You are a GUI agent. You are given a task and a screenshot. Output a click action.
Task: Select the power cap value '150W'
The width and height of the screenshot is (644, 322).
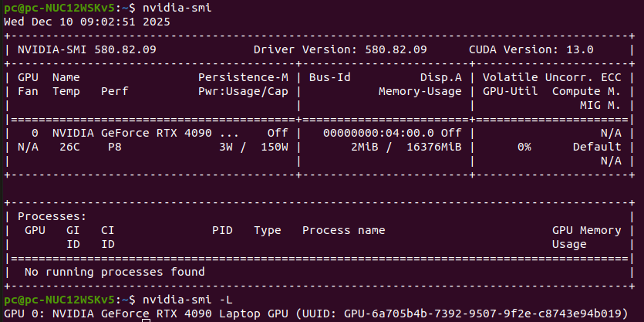(x=275, y=147)
